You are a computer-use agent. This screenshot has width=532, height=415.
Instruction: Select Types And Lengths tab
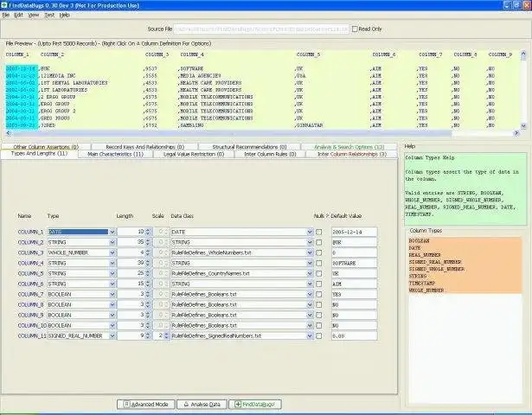click(39, 154)
